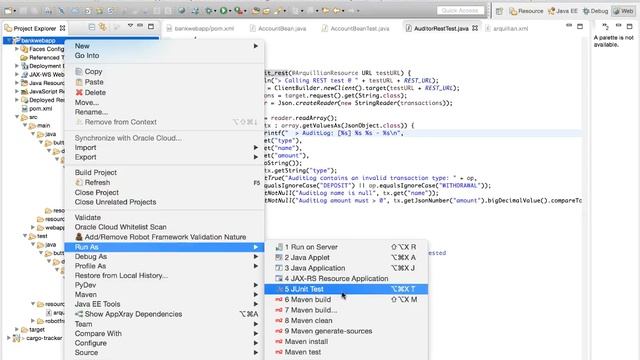Open the arquillian.xml editor tab
Screen dimensions: 640x360
pos(506,29)
